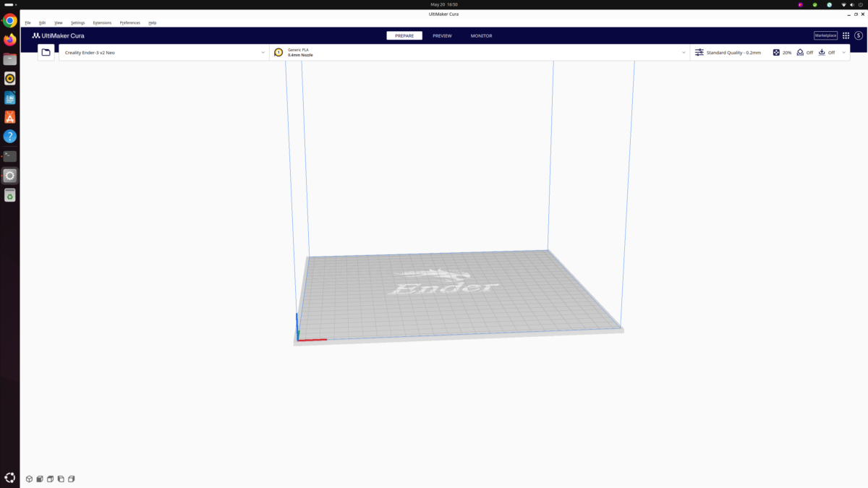This screenshot has height=488, width=868.
Task: Click the Standard Quality - 0.2mm text
Action: pyautogui.click(x=733, y=53)
